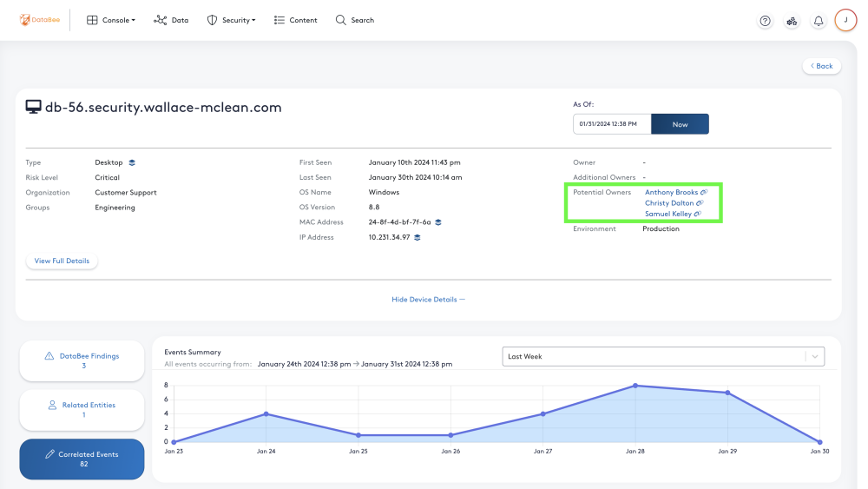868x489 pixels.
Task: Click the desktop monitor icon by hostname
Action: [x=33, y=107]
